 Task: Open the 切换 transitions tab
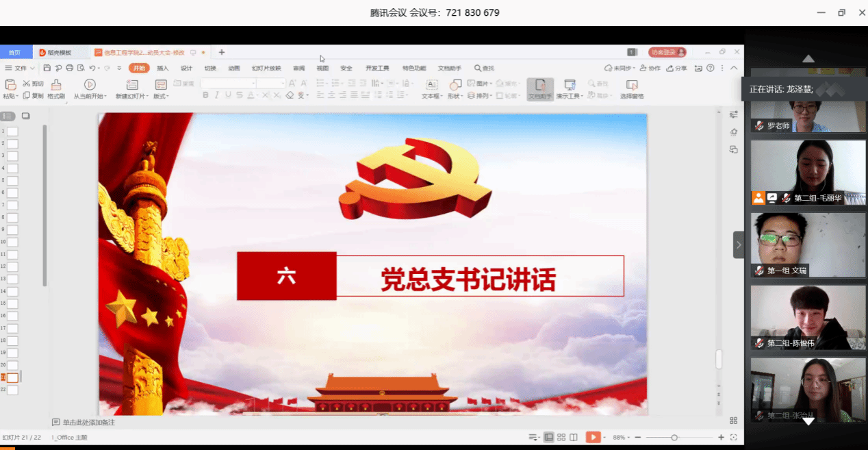click(x=210, y=68)
